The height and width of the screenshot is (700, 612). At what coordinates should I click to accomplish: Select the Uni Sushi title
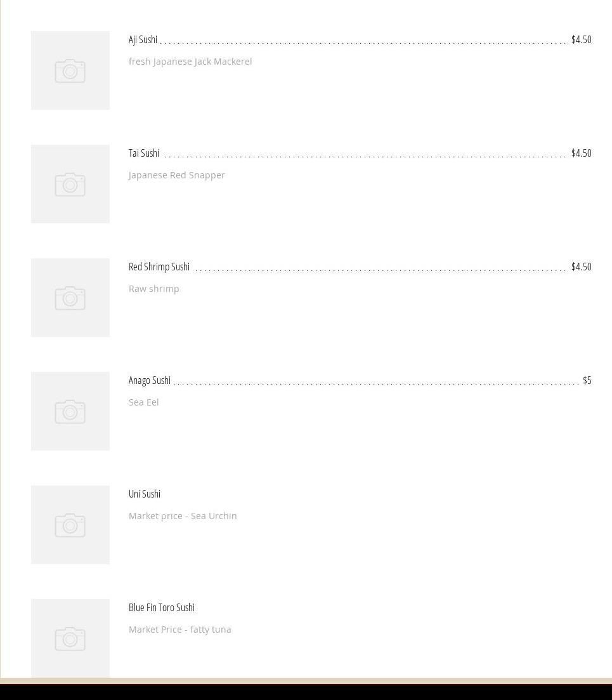[145, 494]
